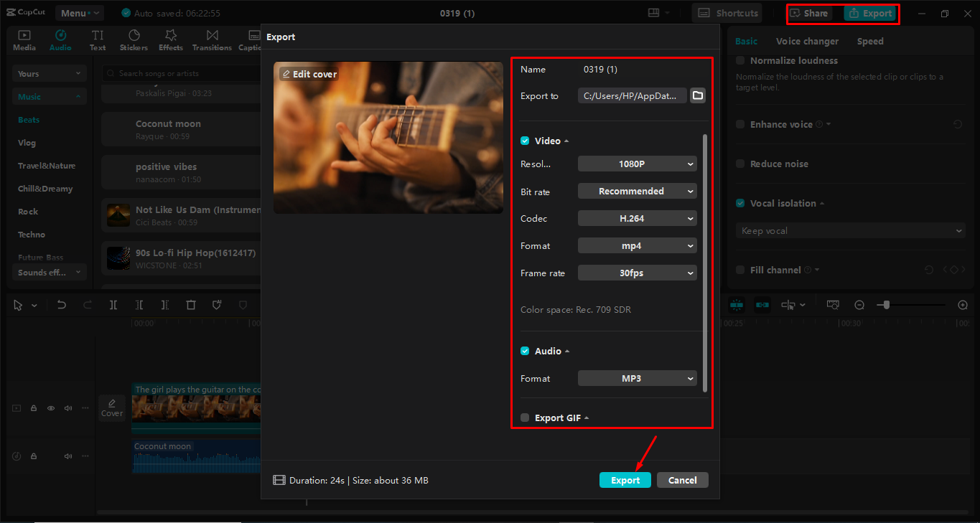Click the AI shield marker icon
Image resolution: width=980 pixels, height=523 pixels.
[x=217, y=305]
